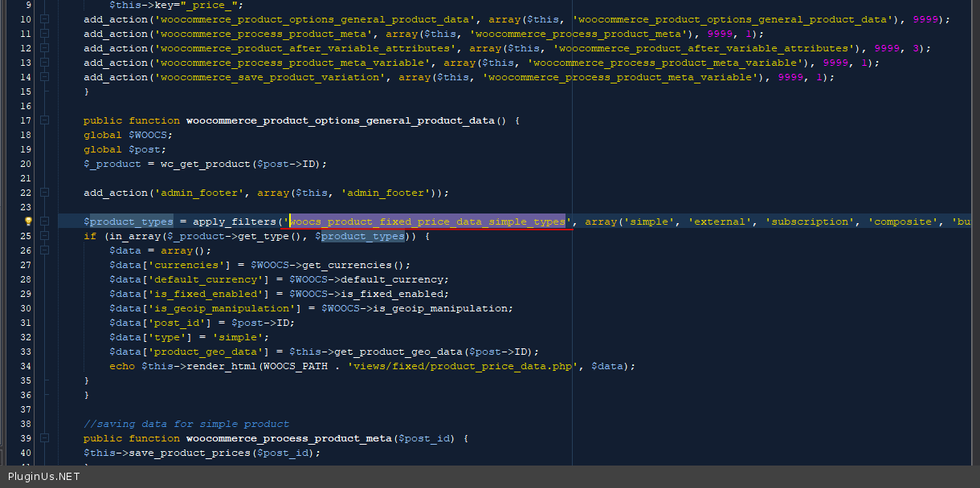
Task: Fold the woocommerce_process_product_meta function at line 39
Action: 44,438
